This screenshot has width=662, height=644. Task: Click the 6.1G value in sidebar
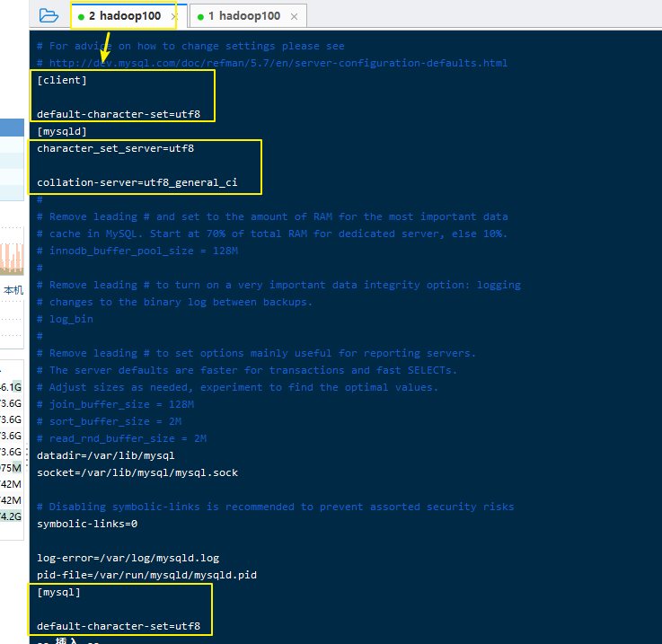(11, 387)
